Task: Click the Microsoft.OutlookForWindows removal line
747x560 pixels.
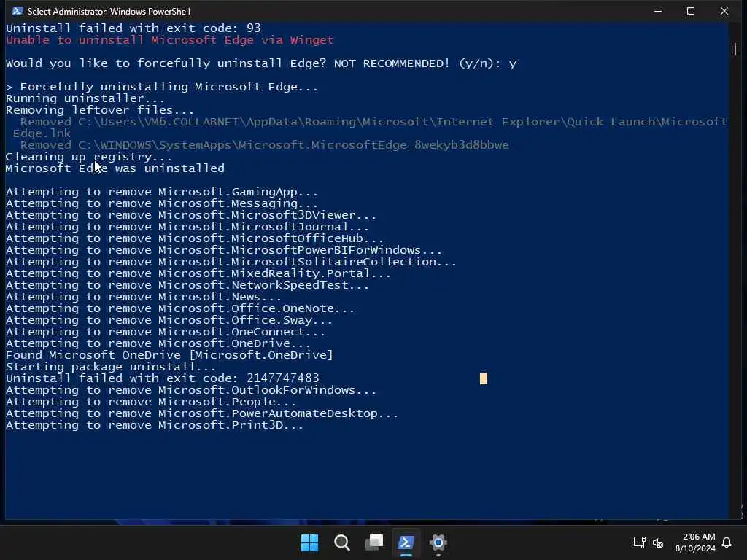Action: pyautogui.click(x=191, y=390)
